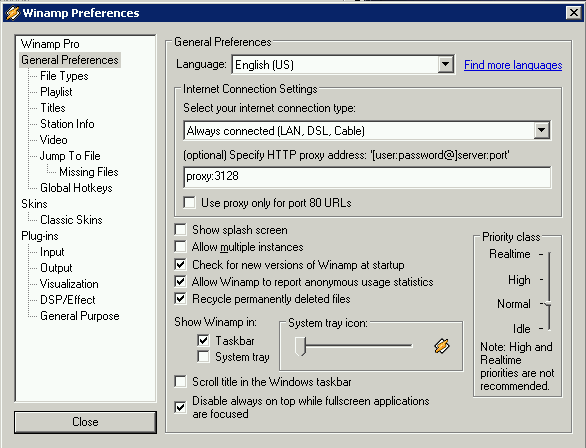Open Station Info preferences page
586x448 pixels.
67,124
